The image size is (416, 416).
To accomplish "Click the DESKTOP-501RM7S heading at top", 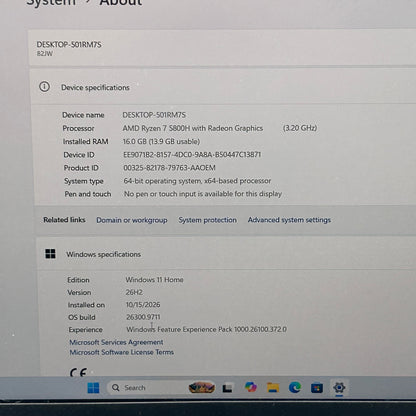I will pos(69,45).
